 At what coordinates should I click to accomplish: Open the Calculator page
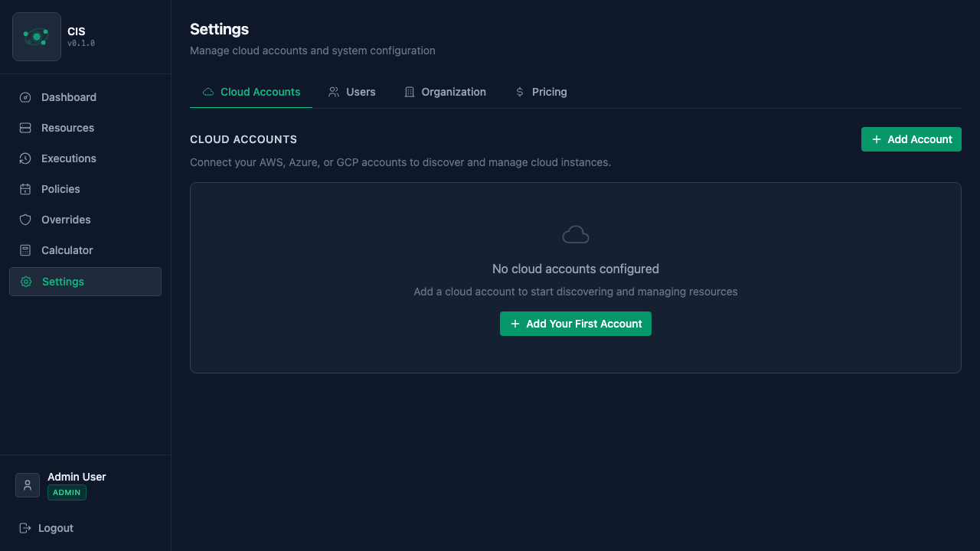click(85, 250)
